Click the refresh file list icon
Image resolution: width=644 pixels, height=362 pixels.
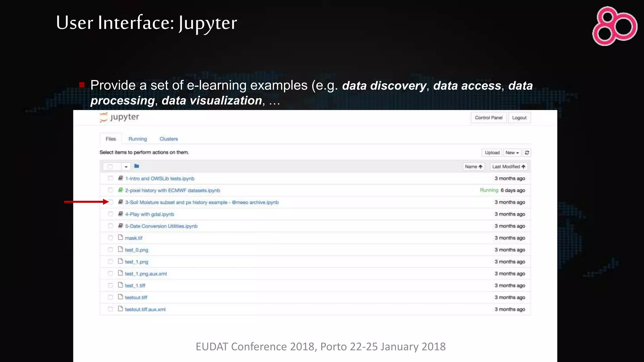527,153
